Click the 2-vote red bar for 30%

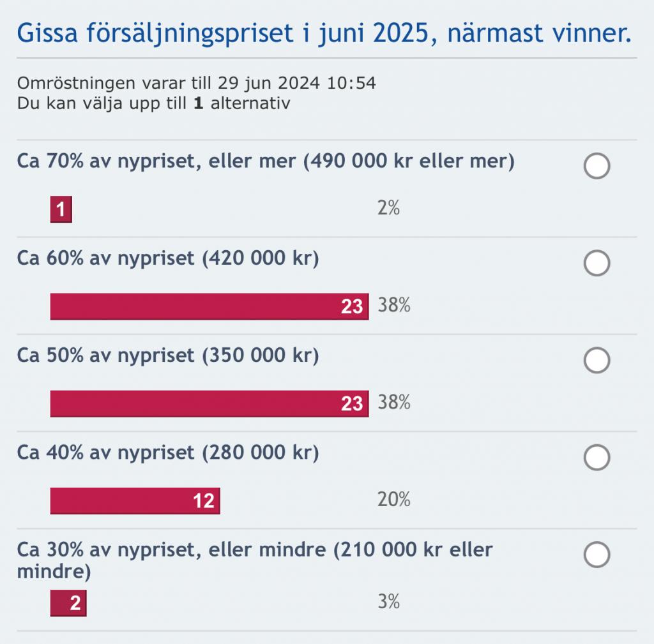(68, 603)
